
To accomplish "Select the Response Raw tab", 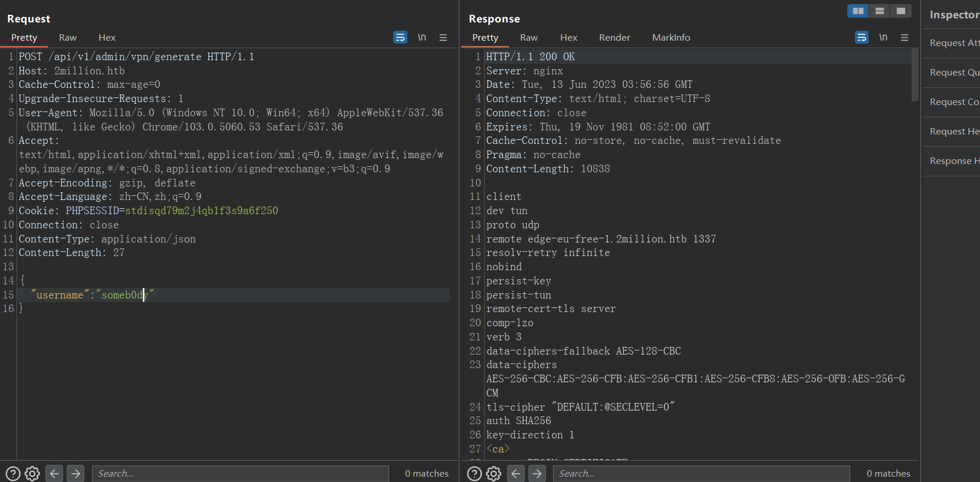I will pyautogui.click(x=529, y=37).
